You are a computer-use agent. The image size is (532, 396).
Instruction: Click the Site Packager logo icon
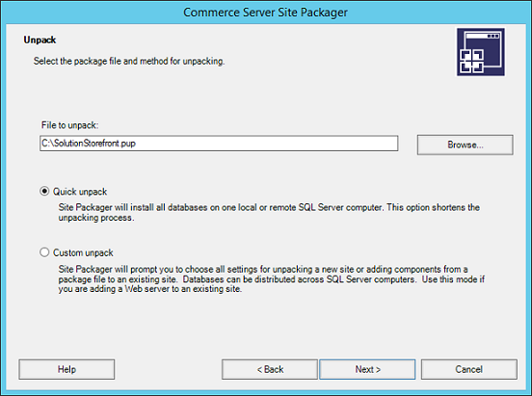click(x=480, y=52)
